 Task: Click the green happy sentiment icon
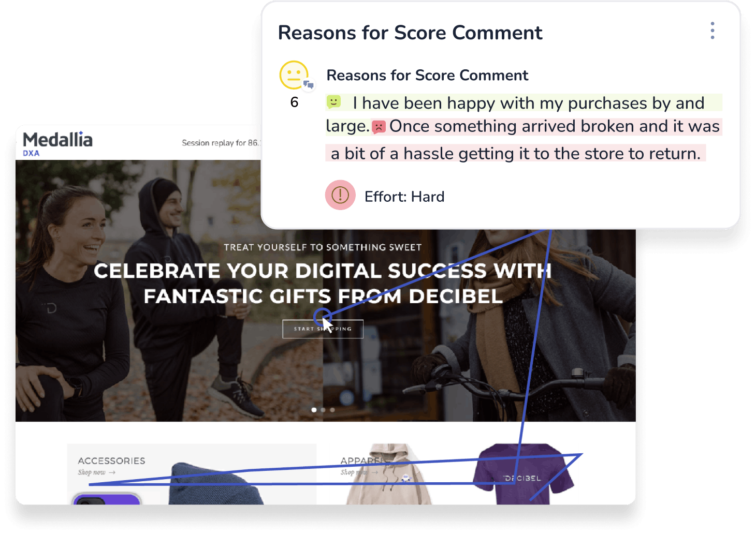pos(333,101)
